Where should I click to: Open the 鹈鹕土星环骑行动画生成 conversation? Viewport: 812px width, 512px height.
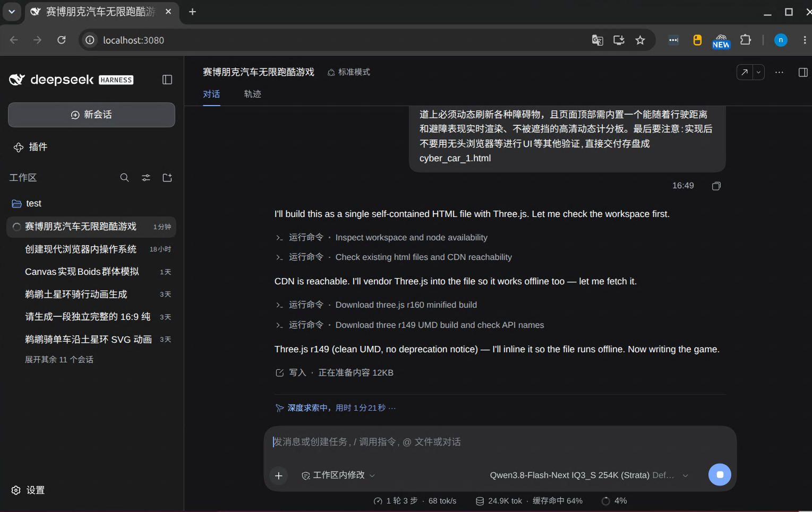[x=91, y=294]
